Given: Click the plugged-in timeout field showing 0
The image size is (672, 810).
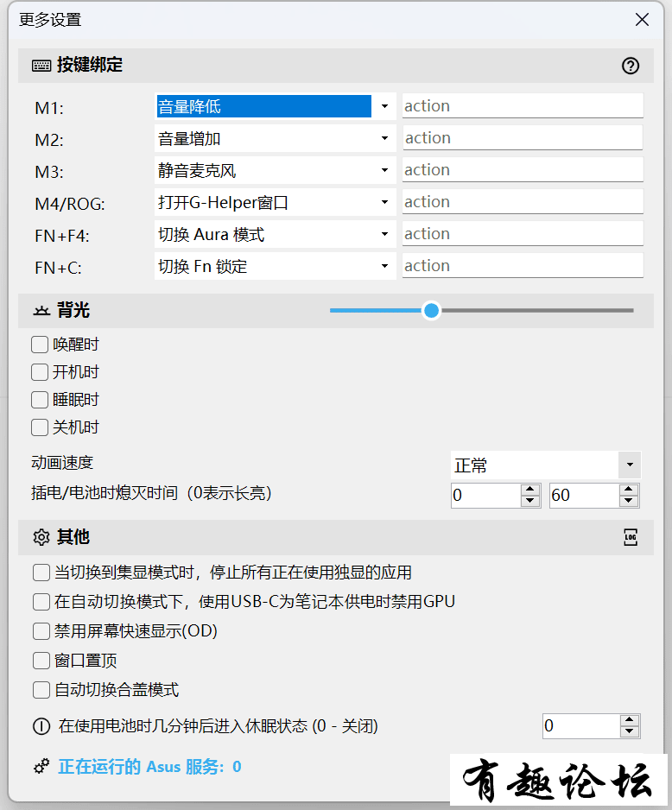Looking at the screenshot, I should (486, 496).
